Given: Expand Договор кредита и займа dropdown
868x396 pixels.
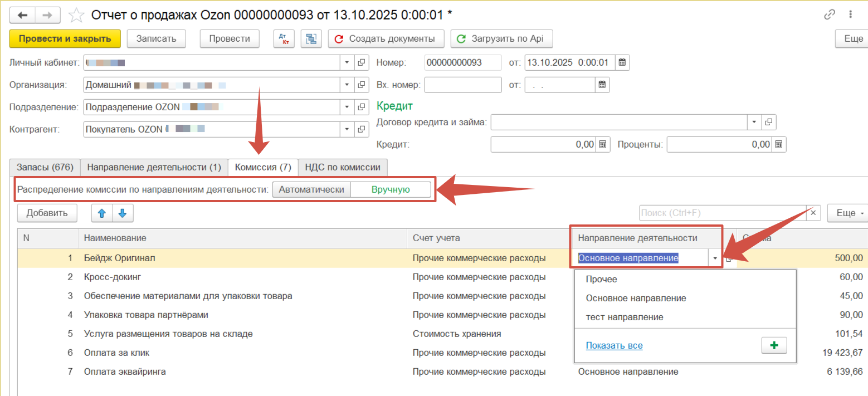Looking at the screenshot, I should 754,122.
